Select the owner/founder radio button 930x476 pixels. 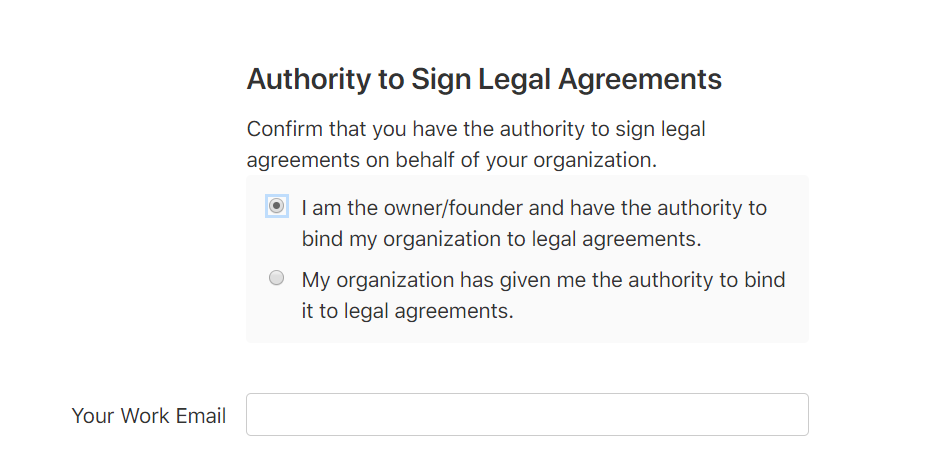277,206
